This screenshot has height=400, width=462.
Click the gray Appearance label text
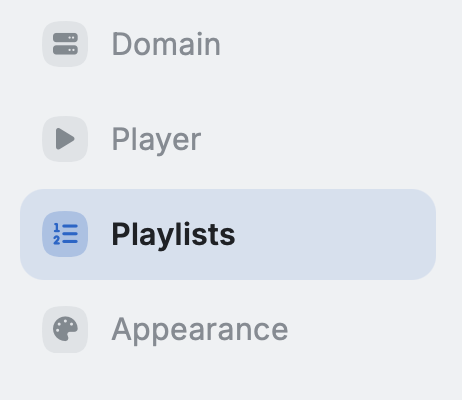[x=200, y=330]
